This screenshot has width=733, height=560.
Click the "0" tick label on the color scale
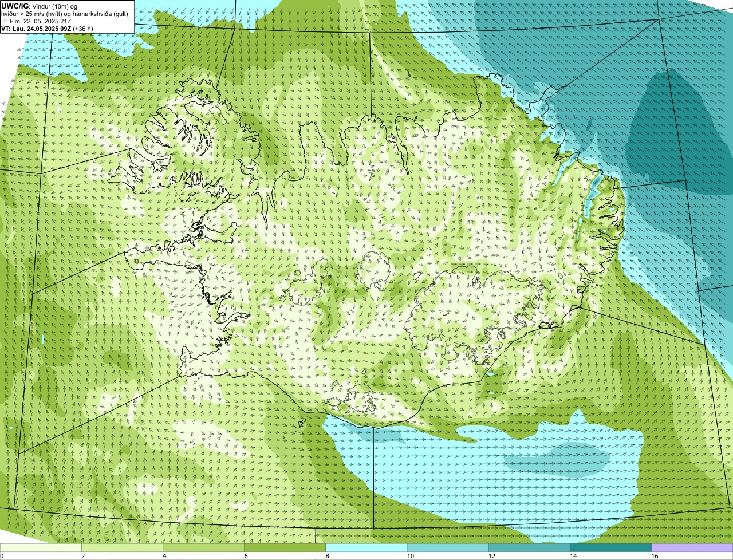[2, 556]
